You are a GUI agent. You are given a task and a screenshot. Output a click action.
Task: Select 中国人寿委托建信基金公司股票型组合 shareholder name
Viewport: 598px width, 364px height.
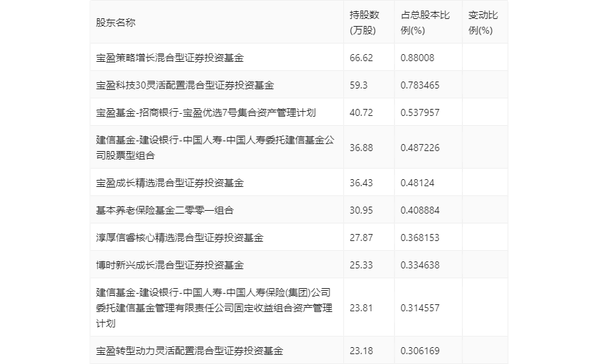pos(215,148)
